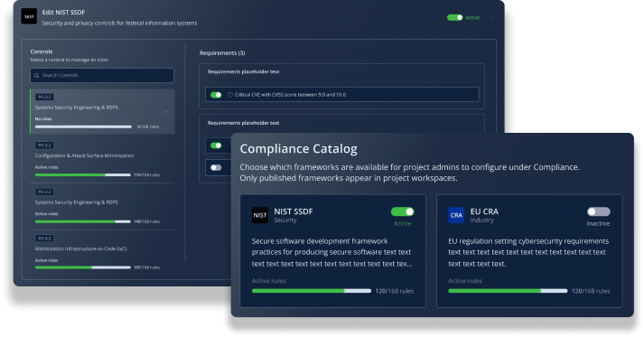Click the EU CRA card Active rules progress bar
The image size is (644, 337).
point(508,291)
